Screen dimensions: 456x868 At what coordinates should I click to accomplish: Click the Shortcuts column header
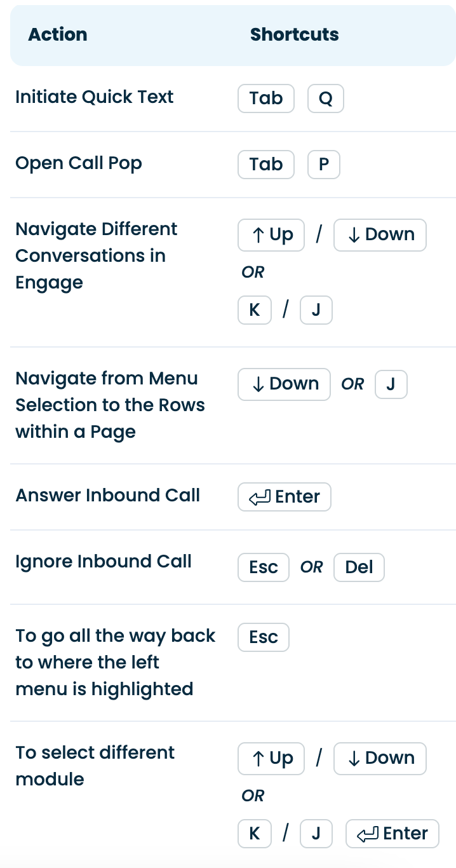coord(294,35)
